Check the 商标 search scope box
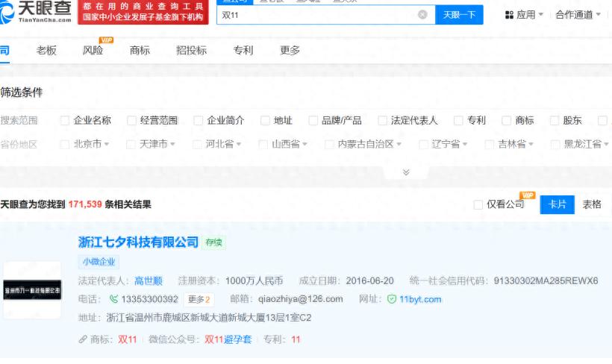The image size is (612, 364). pos(507,121)
